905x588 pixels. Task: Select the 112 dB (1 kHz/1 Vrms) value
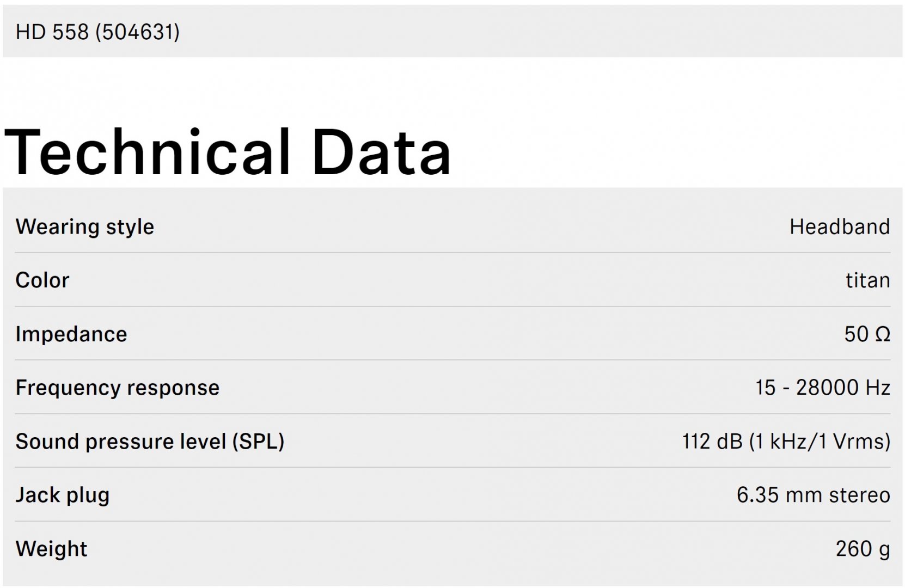[786, 441]
